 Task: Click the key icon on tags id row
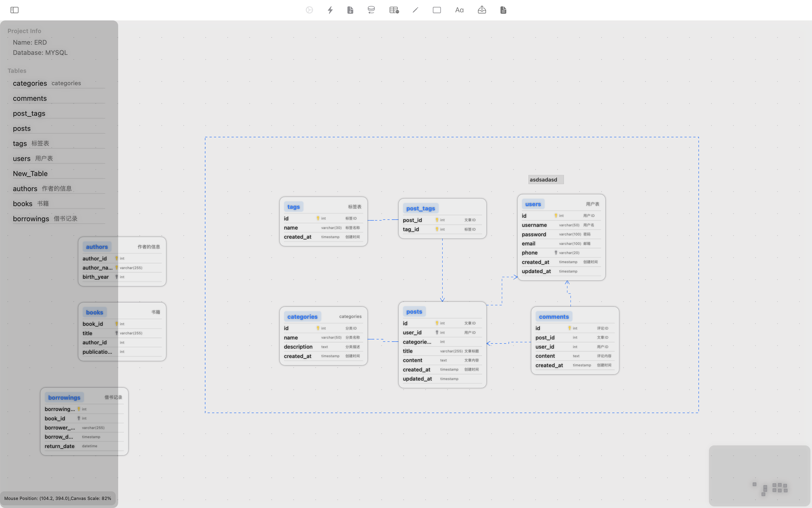(318, 218)
